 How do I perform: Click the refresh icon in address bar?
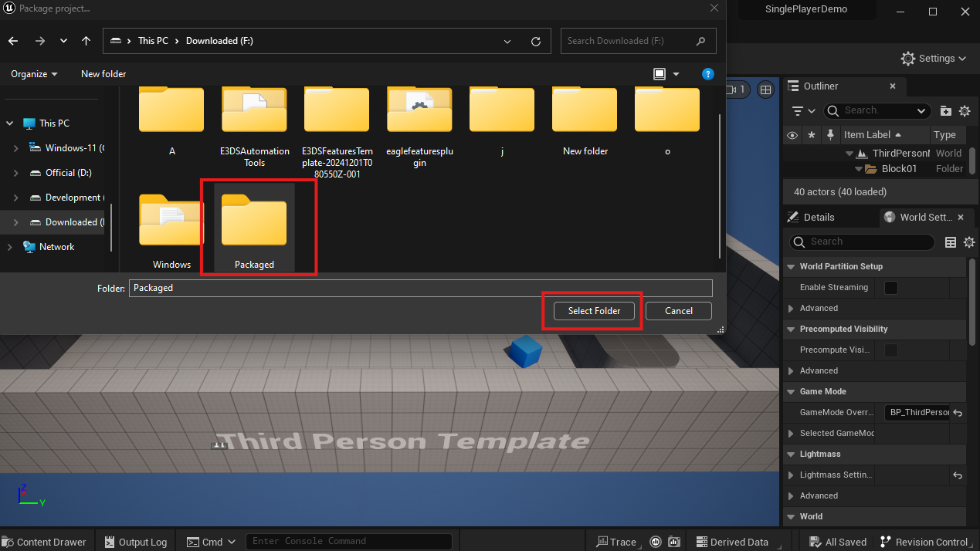[536, 41]
